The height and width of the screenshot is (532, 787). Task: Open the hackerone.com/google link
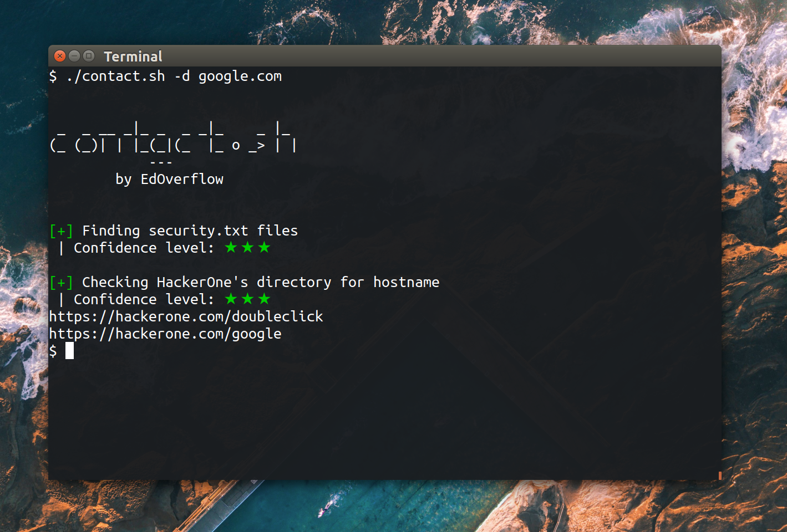coord(165,334)
